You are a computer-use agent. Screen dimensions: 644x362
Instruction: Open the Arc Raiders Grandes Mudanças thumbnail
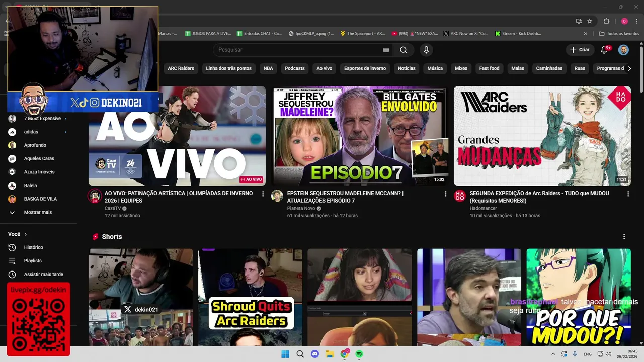coord(542,136)
